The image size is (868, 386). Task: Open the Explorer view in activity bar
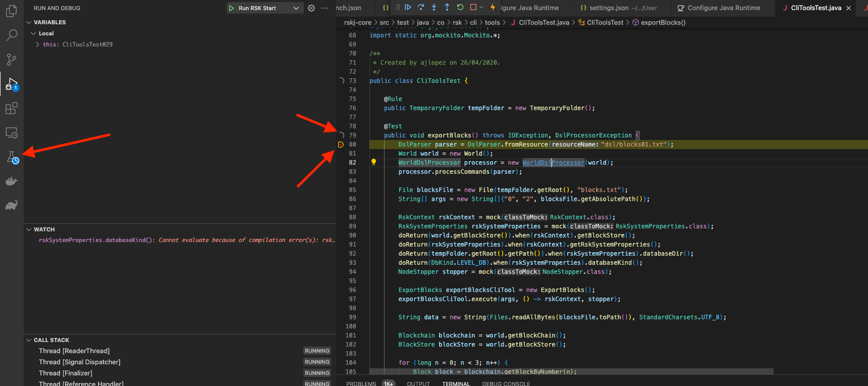tap(11, 11)
